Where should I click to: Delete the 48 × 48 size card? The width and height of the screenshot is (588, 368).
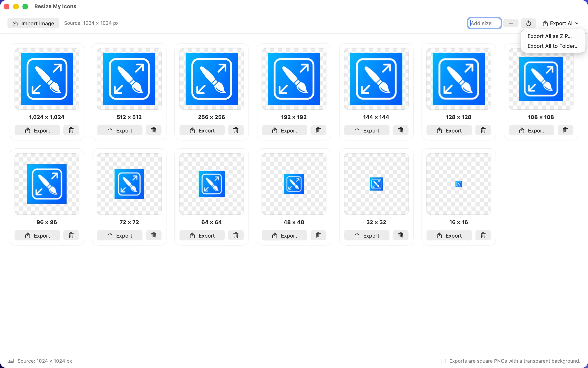318,235
